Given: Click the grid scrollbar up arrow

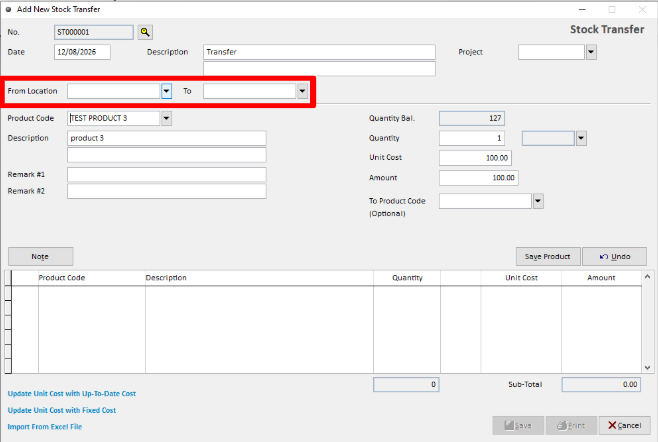Looking at the screenshot, I should click(648, 277).
